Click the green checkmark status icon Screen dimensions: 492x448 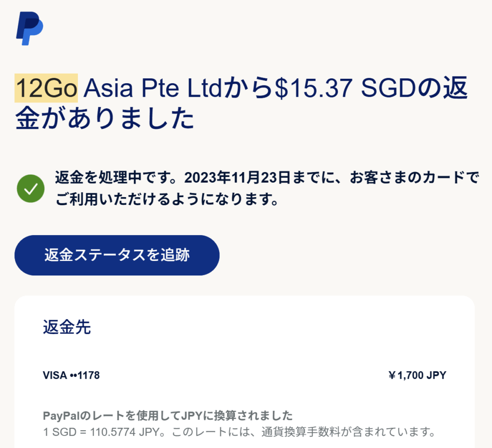tap(31, 189)
